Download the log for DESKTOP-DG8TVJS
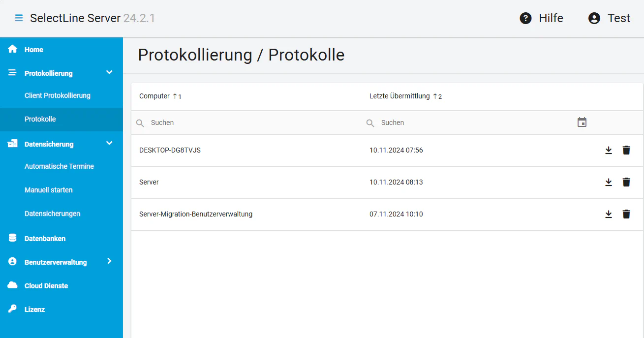Screen dimensions: 644x338 coord(609,150)
